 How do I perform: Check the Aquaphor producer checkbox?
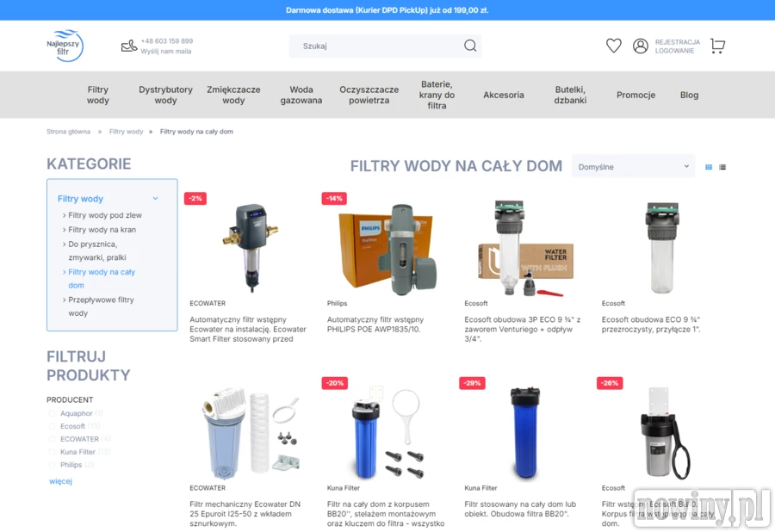coord(52,413)
